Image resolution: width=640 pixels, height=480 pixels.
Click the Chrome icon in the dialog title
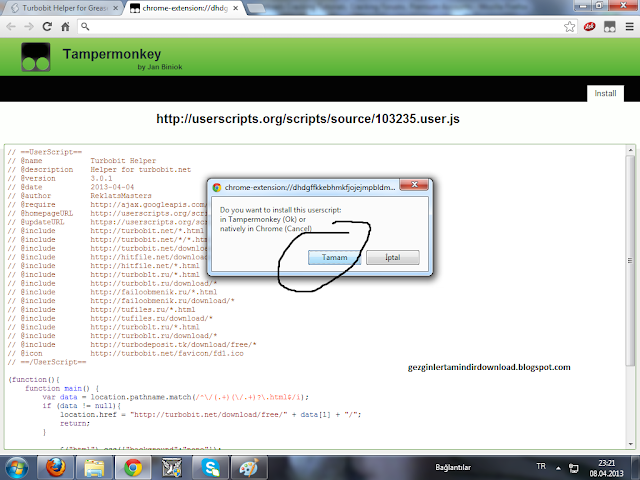217,187
